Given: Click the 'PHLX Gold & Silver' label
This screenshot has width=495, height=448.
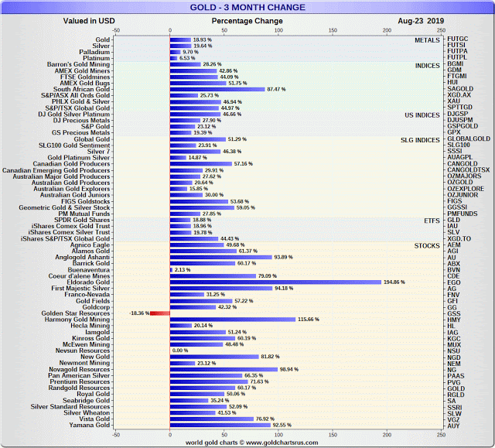Looking at the screenshot, I should coord(80,101).
